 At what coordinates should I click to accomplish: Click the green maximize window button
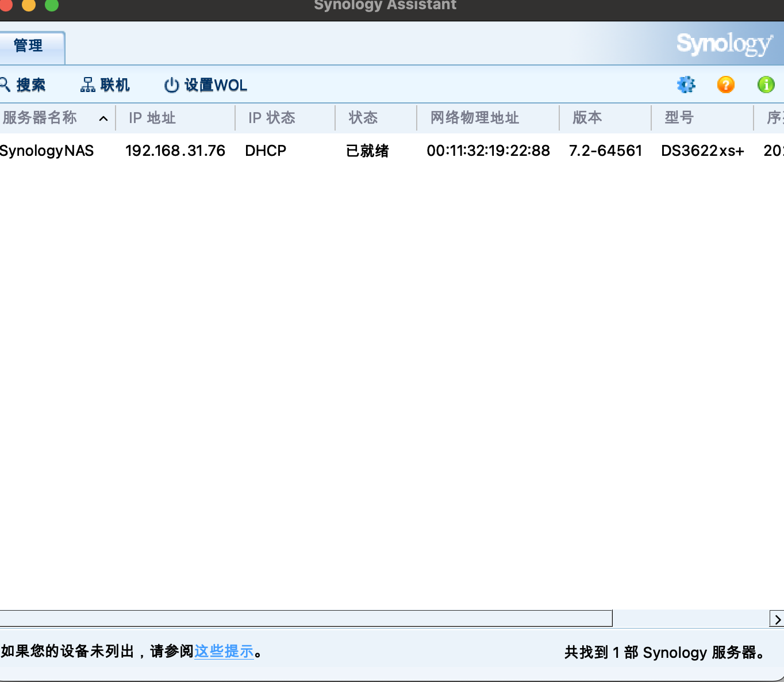[52, 5]
